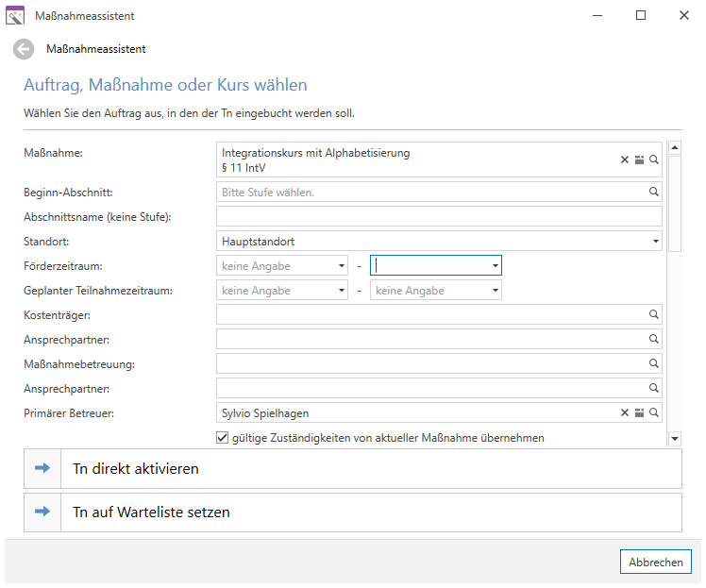The image size is (706, 588).
Task: Open the Maßnahme card details icon
Action: point(639,160)
